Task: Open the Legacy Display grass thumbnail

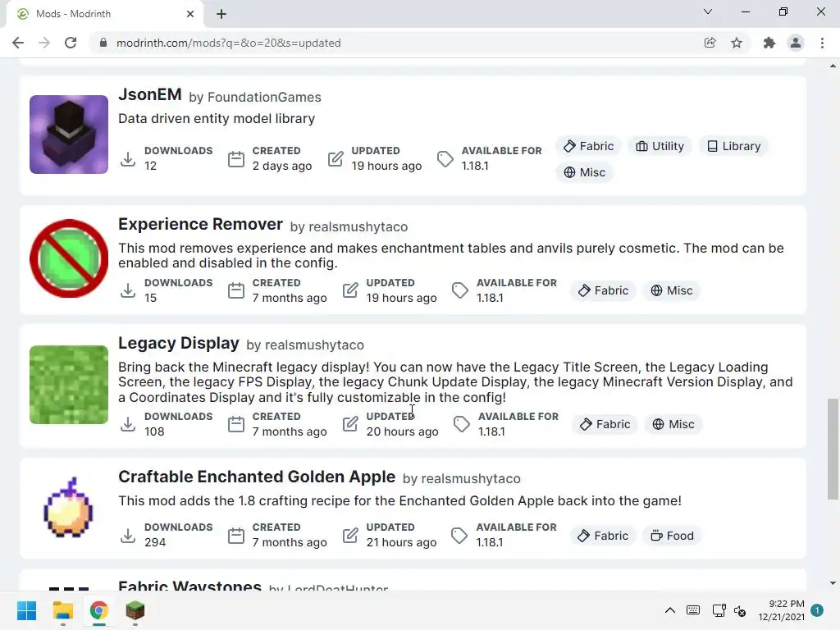Action: tap(69, 385)
